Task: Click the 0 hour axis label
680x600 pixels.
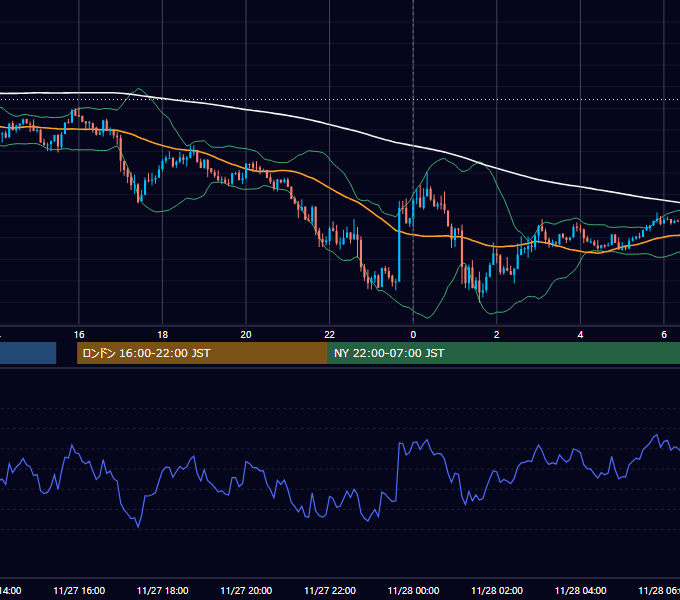Action: (x=413, y=335)
